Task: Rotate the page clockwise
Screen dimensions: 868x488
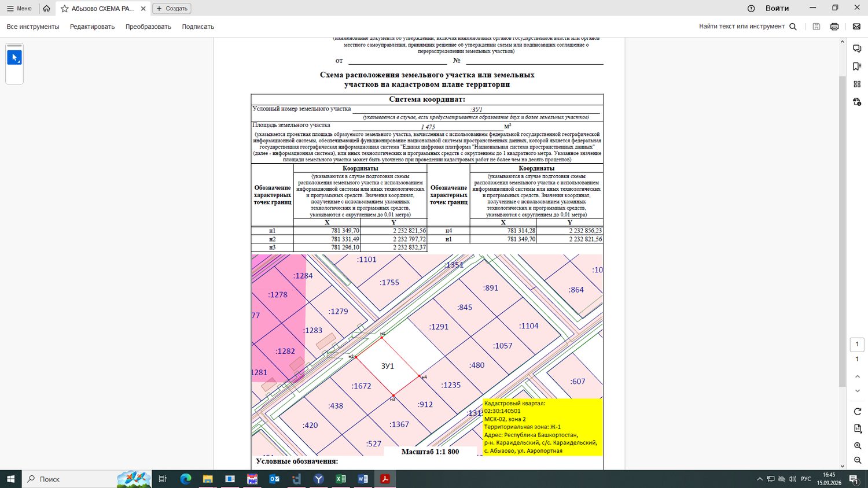Action: [858, 412]
